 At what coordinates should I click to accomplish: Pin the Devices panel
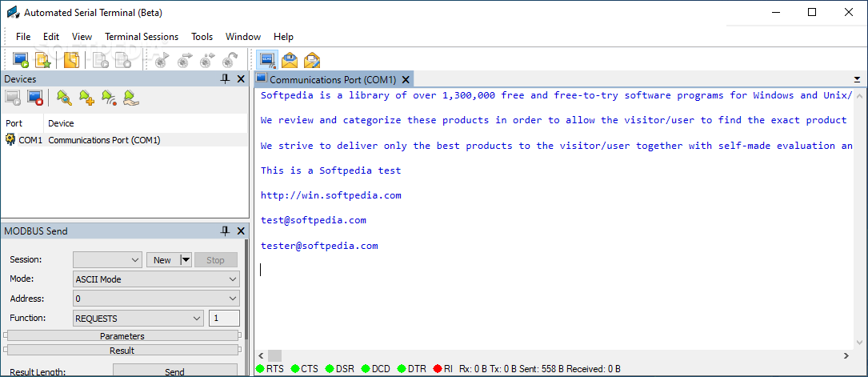(225, 79)
